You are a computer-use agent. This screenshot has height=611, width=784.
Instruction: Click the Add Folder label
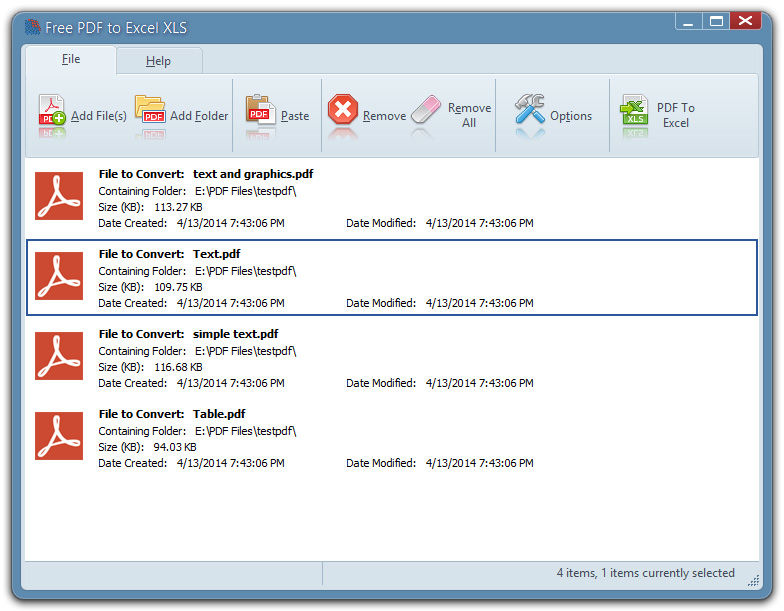[199, 116]
